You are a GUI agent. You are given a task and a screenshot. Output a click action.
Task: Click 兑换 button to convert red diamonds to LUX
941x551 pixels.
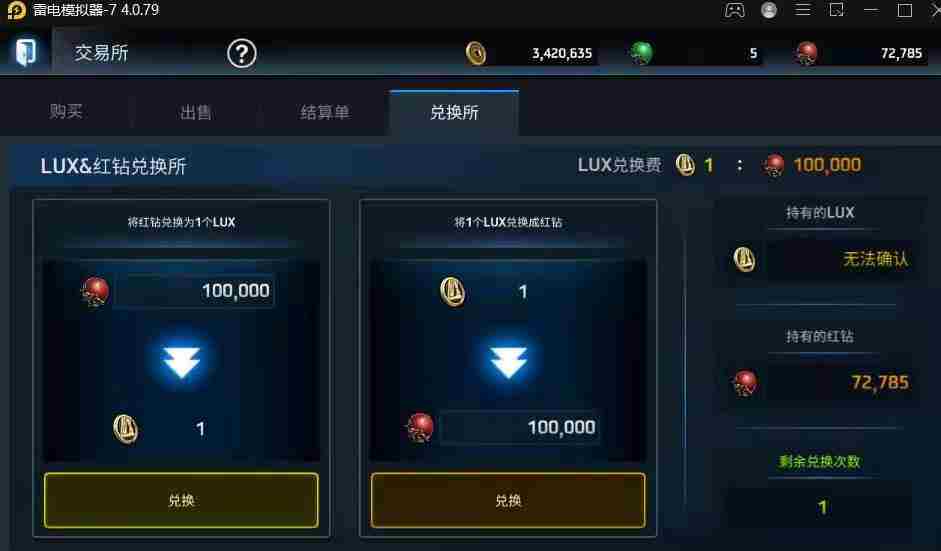coord(181,501)
